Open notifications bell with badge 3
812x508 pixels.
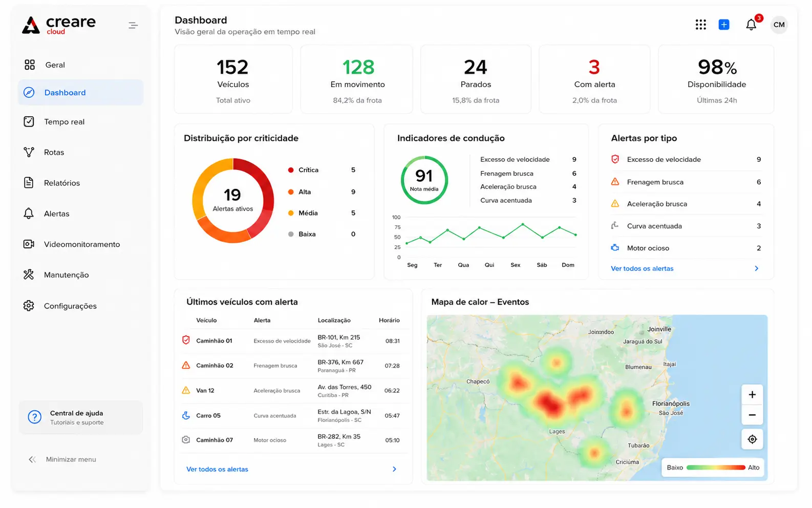click(x=752, y=24)
